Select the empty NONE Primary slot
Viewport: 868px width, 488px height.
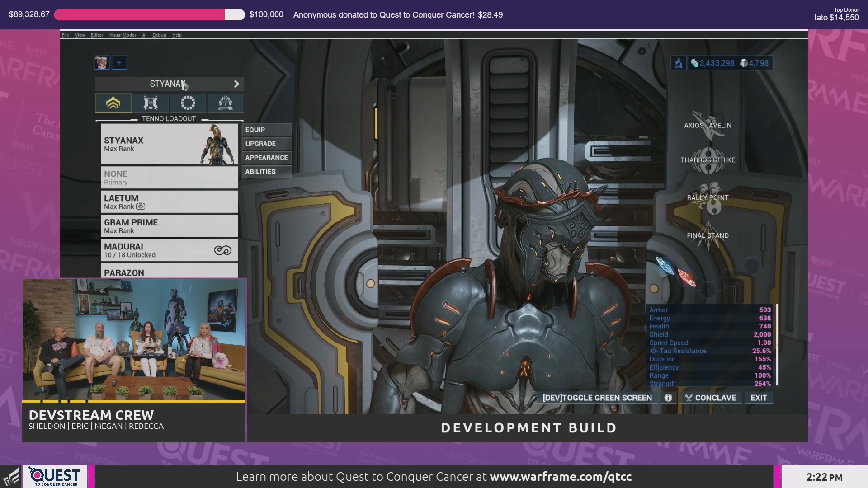pos(169,178)
